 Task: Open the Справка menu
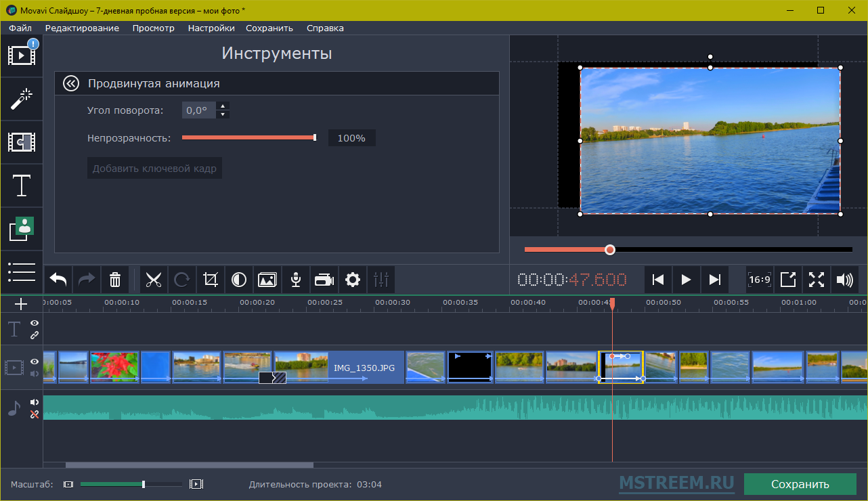(x=325, y=28)
